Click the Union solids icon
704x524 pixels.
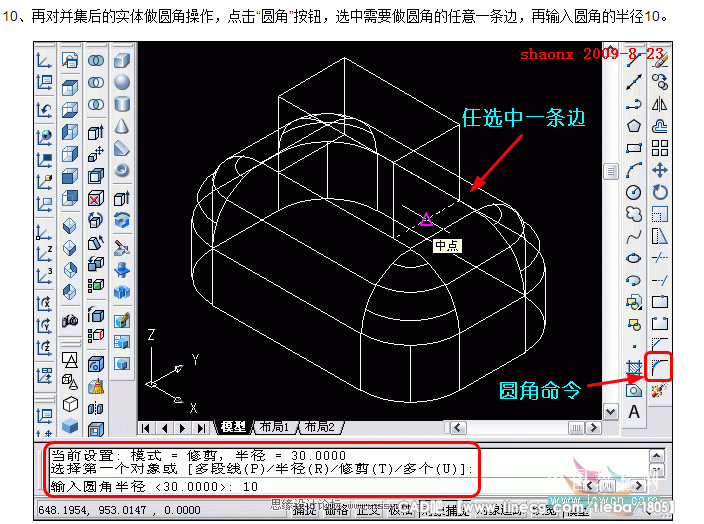point(96,60)
